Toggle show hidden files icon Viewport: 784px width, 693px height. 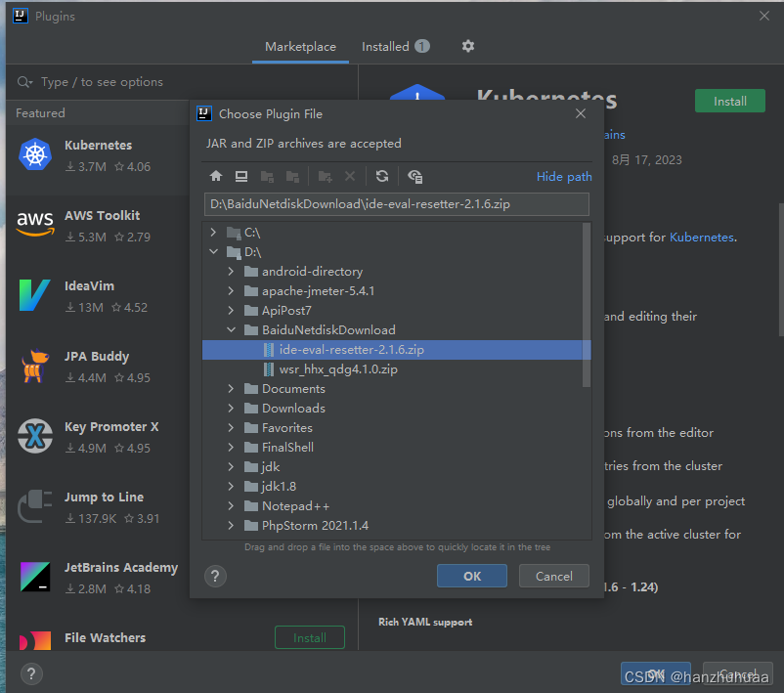pyautogui.click(x=415, y=176)
